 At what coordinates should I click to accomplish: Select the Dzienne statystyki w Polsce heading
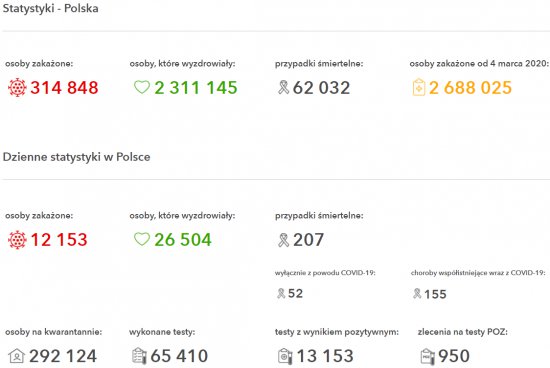[76, 157]
